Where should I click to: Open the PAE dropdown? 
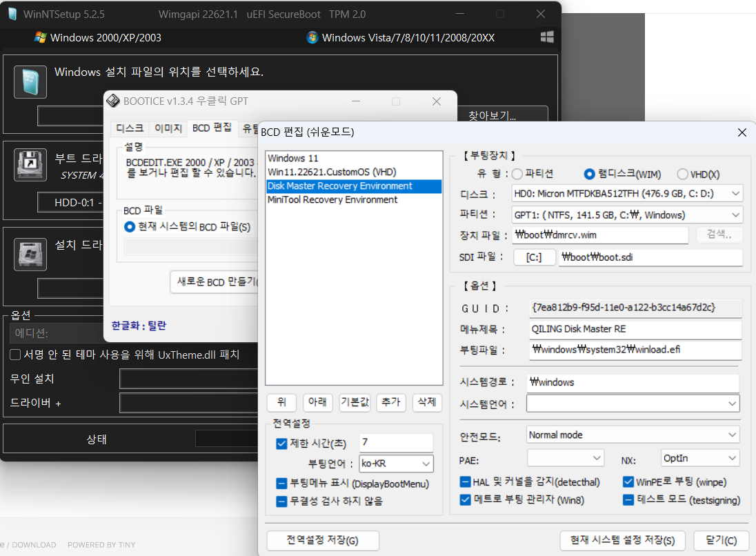click(x=565, y=457)
